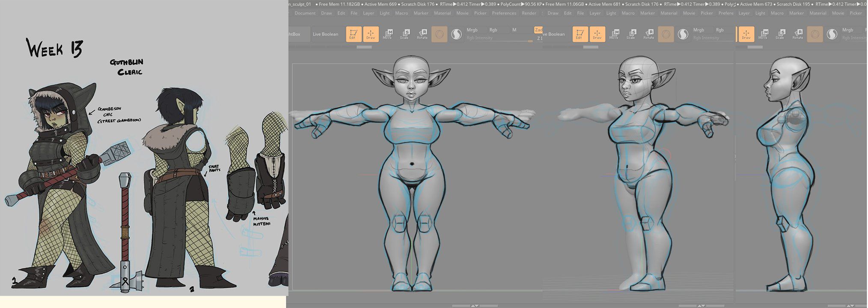Click the bottom tray arrows in left window
868x308 pixels.
pos(475,306)
